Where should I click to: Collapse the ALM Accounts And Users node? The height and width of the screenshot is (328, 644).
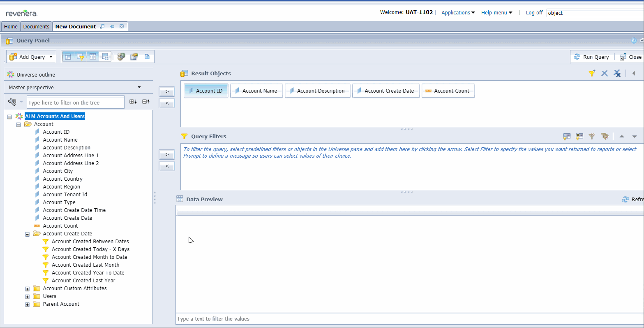[x=9, y=117]
